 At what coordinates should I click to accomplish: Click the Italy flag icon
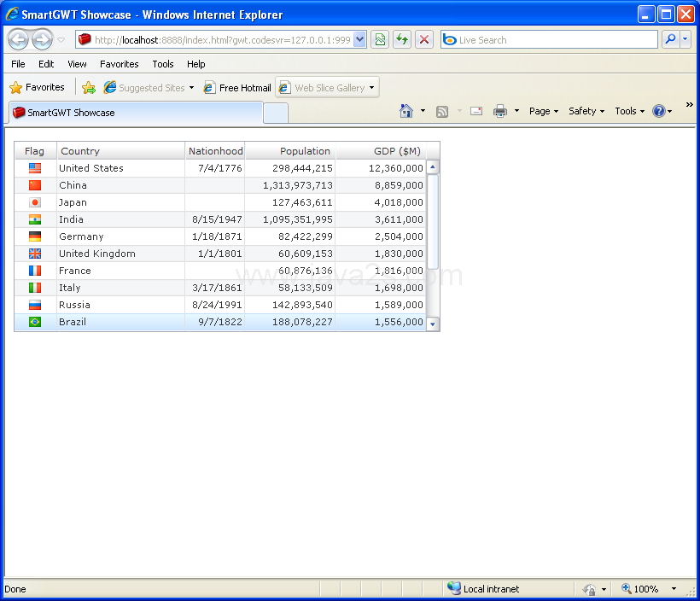pyautogui.click(x=35, y=288)
